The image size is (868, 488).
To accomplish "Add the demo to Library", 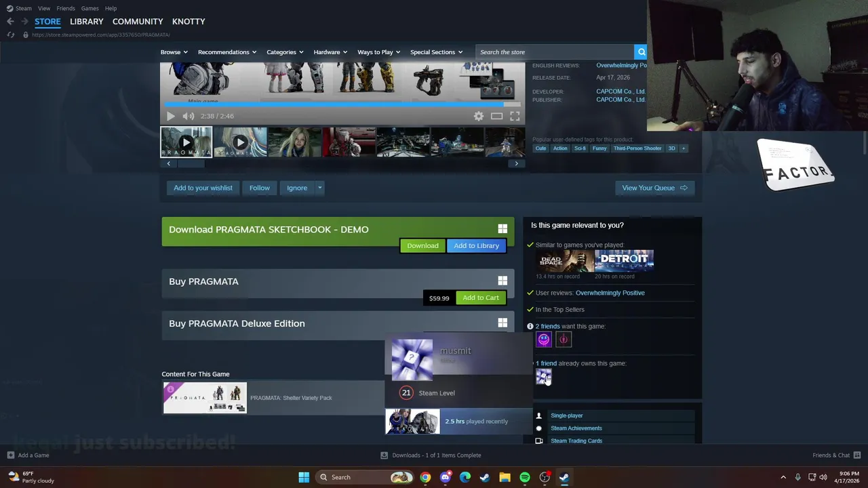I will click(x=476, y=245).
